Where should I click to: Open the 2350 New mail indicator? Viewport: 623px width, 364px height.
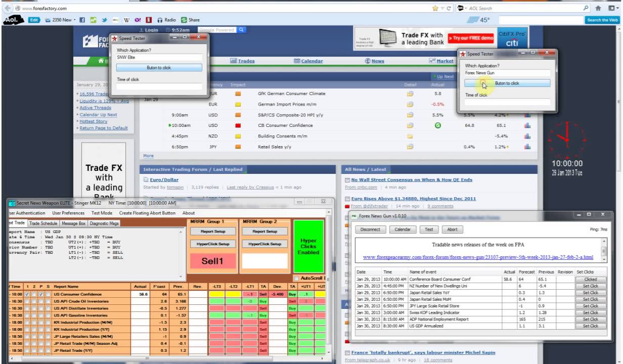point(58,20)
